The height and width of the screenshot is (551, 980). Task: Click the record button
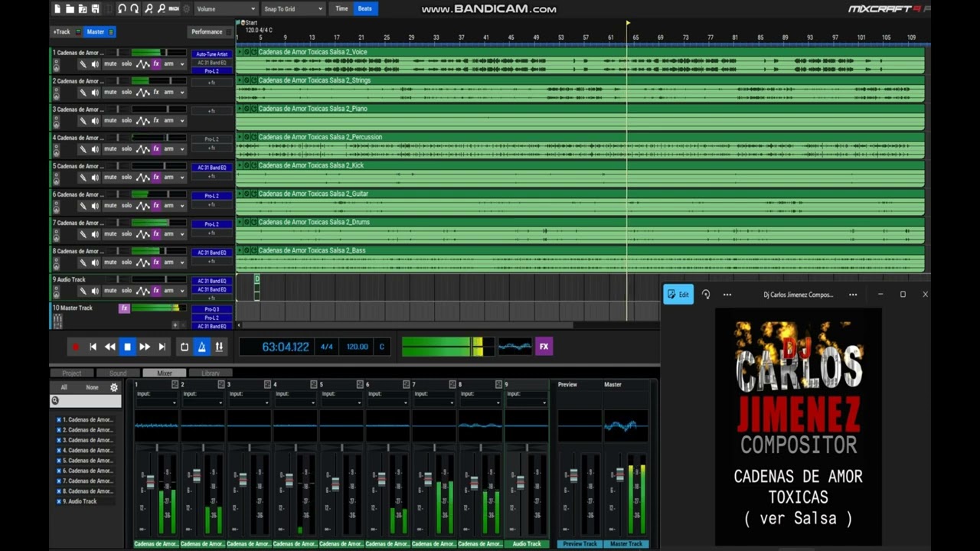(x=75, y=347)
